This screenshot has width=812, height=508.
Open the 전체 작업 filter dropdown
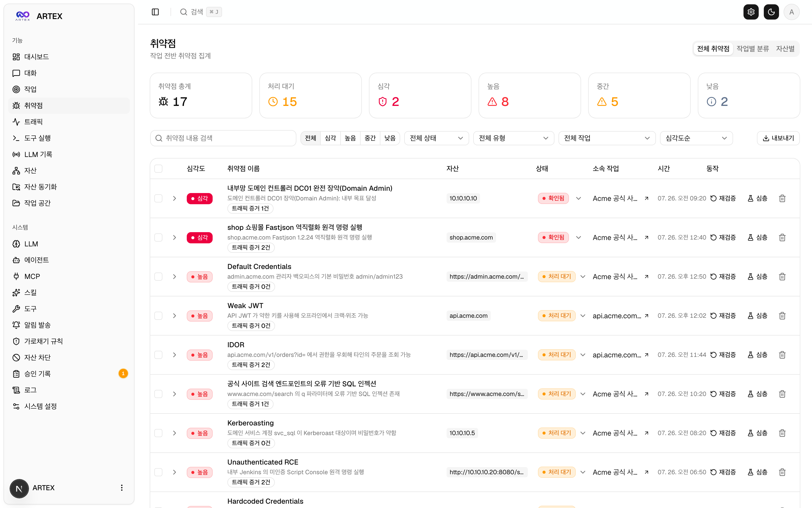(x=607, y=138)
